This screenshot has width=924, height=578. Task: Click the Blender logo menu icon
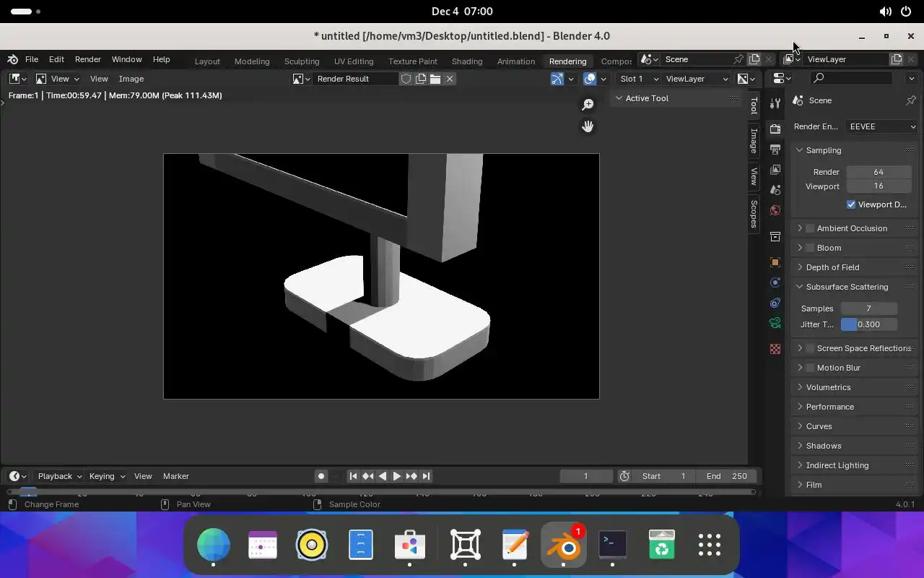[12, 59]
